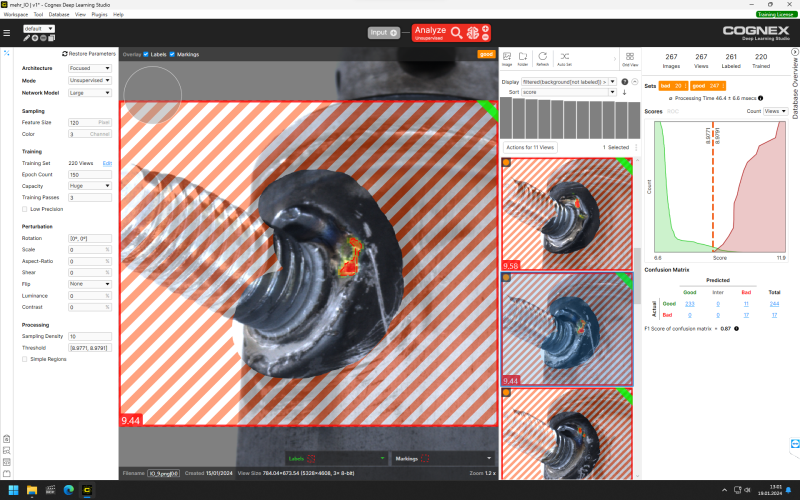The image size is (800, 500).
Task: Open the hamburger menu icon
Action: click(x=7, y=33)
